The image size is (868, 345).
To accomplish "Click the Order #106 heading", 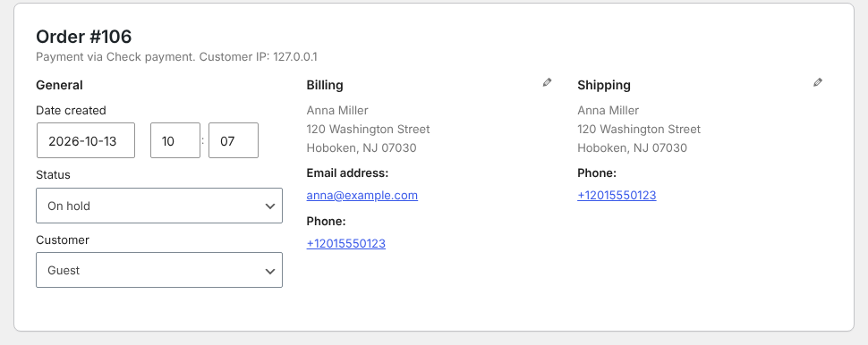I will [x=83, y=37].
